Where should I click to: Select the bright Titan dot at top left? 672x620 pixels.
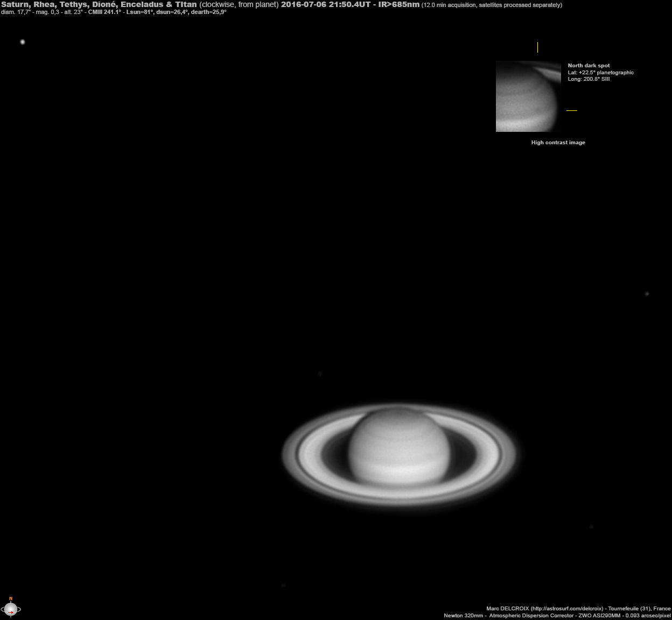tap(23, 41)
